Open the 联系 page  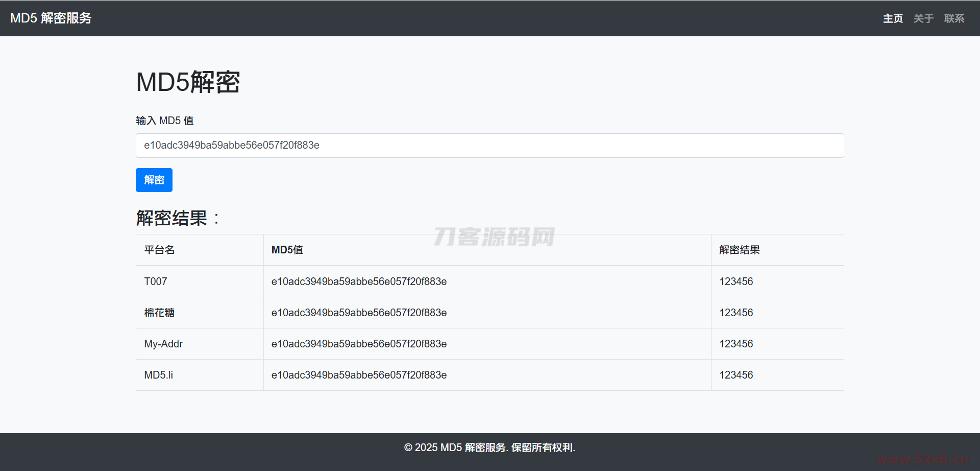pyautogui.click(x=954, y=18)
